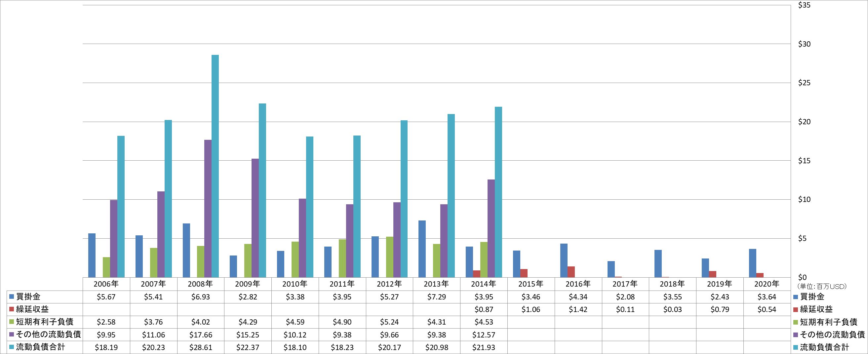Select the $2.08 買掛金 cell for 2017

click(x=625, y=297)
